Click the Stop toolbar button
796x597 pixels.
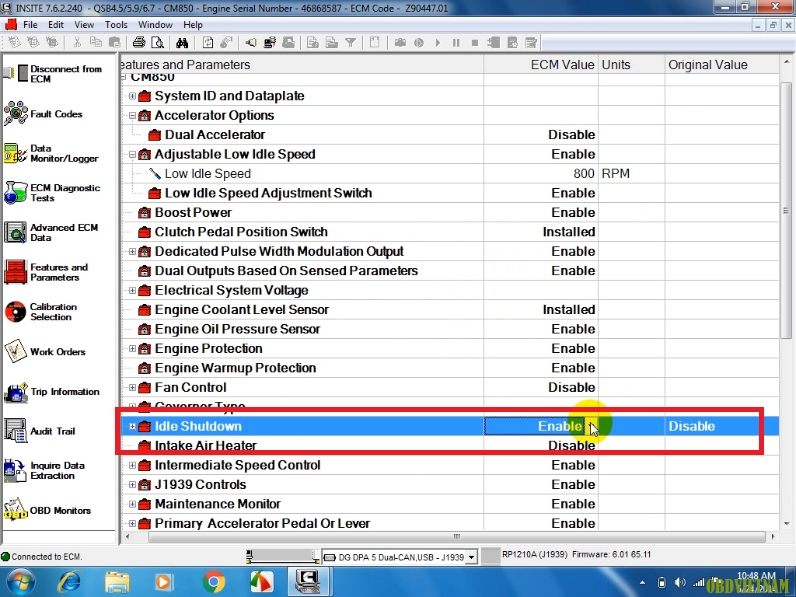tap(475, 43)
